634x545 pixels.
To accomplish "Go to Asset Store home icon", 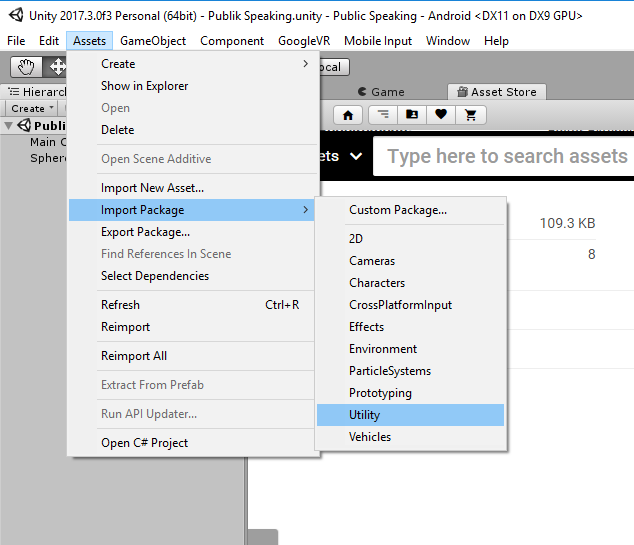I will coord(348,115).
